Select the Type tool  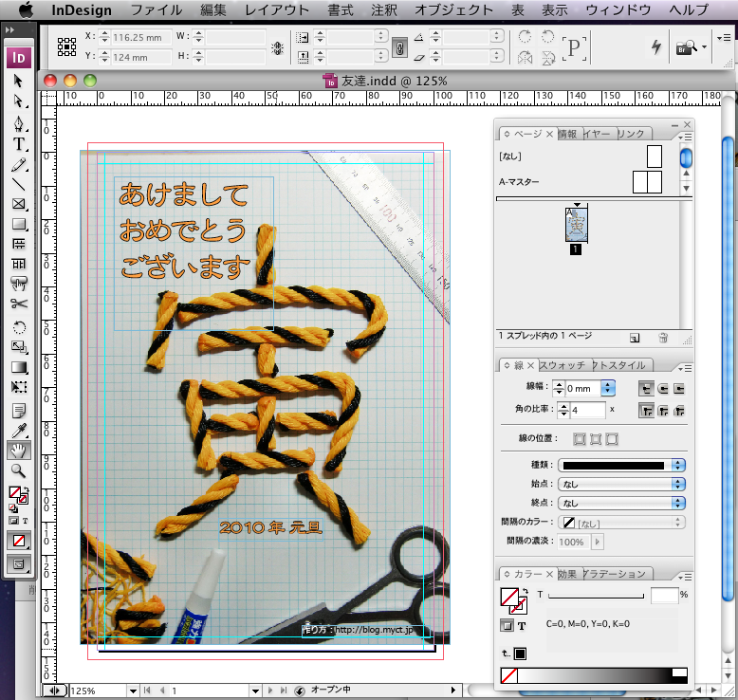pyautogui.click(x=18, y=143)
